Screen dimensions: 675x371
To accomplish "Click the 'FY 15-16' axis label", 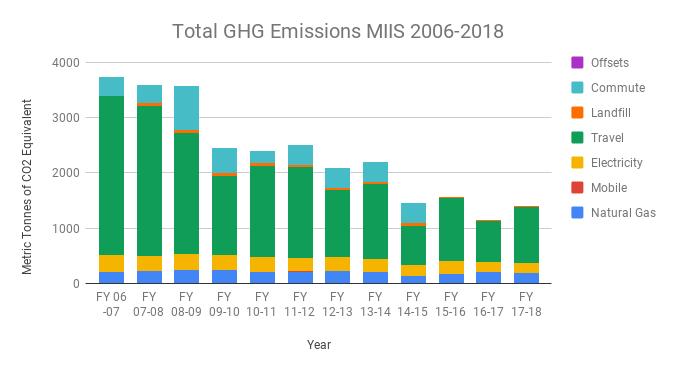I will coord(451,304).
